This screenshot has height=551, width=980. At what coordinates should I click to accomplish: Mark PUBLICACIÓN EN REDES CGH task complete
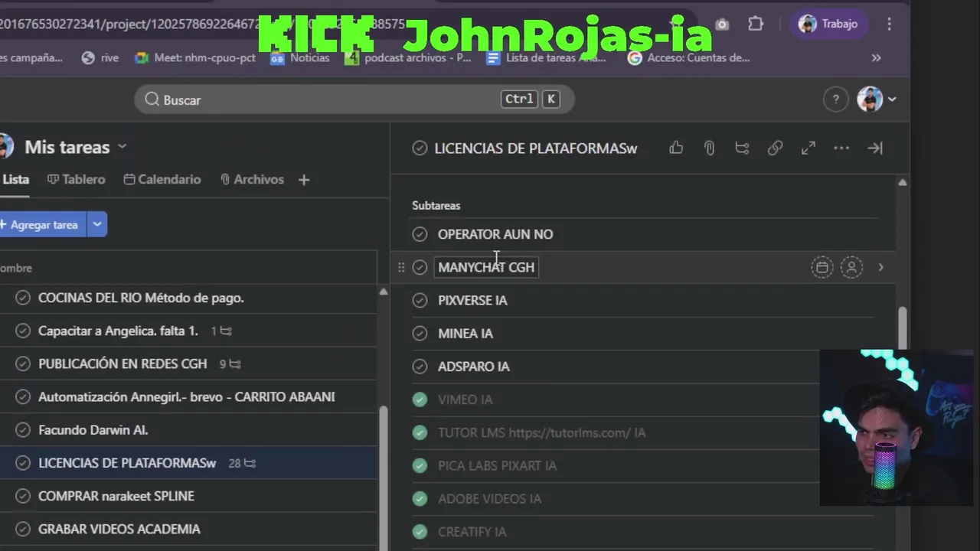tap(23, 364)
